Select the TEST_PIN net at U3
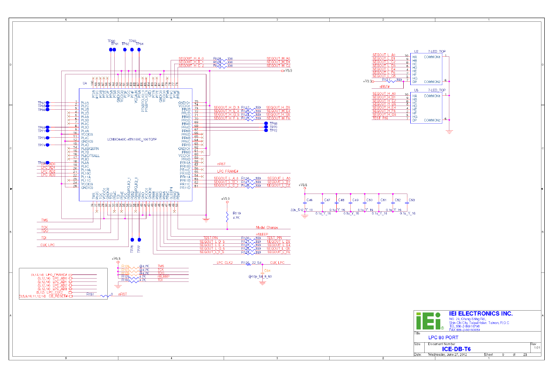Viewport: 555px width, 392px height. tap(380, 118)
